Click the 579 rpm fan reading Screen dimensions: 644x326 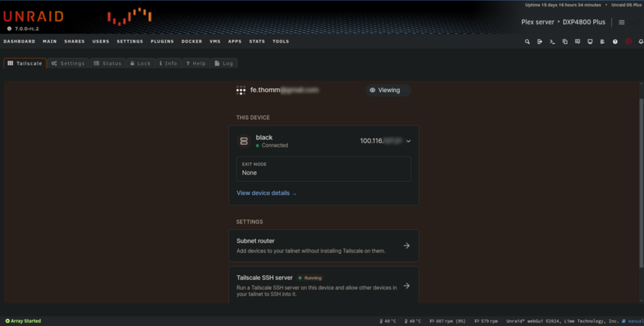(486, 321)
